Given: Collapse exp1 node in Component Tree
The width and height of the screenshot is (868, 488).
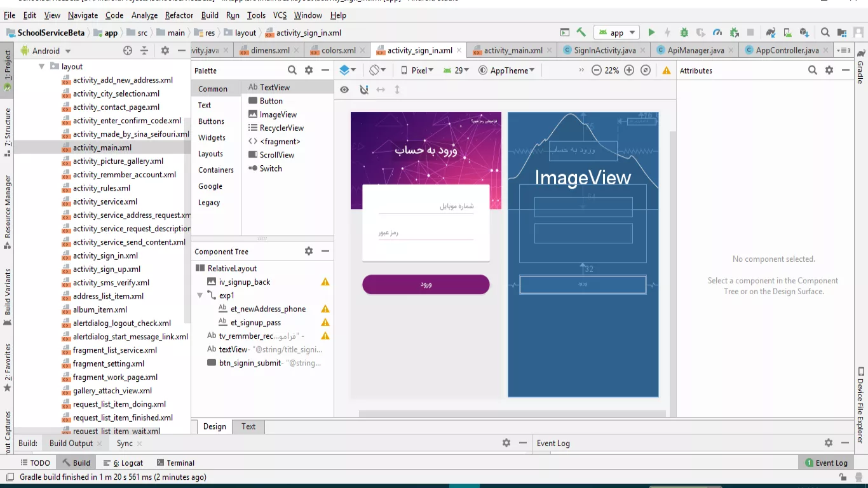Looking at the screenshot, I should coord(200,295).
